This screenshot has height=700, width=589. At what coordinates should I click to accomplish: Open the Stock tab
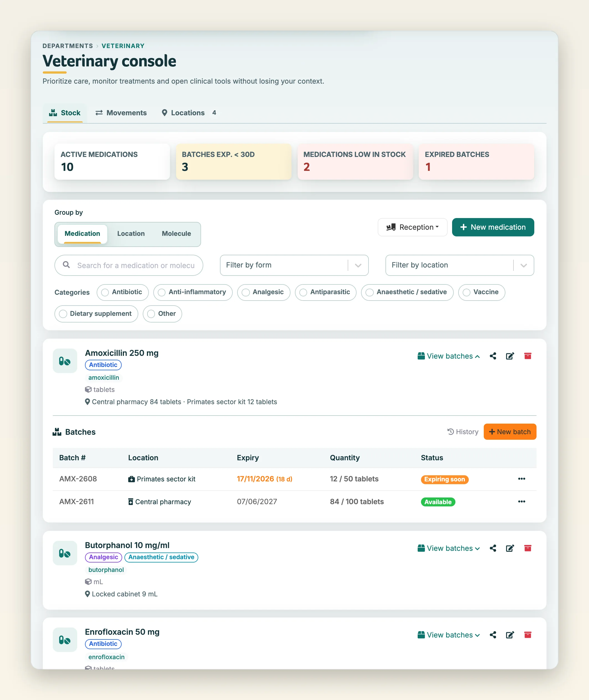(65, 113)
